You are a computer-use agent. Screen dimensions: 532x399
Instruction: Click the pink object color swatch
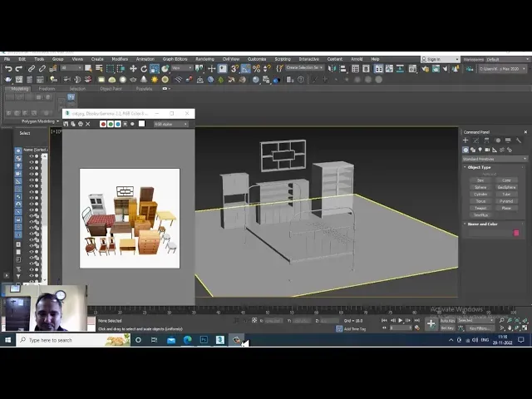point(516,233)
